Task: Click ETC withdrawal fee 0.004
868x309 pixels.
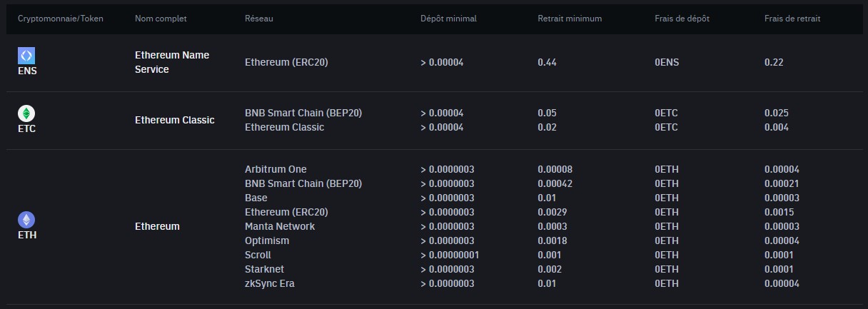Action: coord(777,127)
